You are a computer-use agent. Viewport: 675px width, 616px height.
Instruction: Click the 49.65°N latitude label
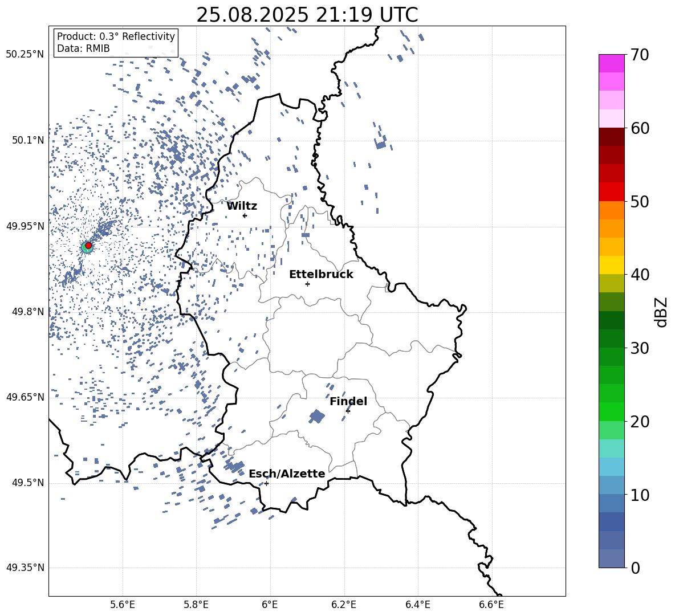[x=25, y=397]
